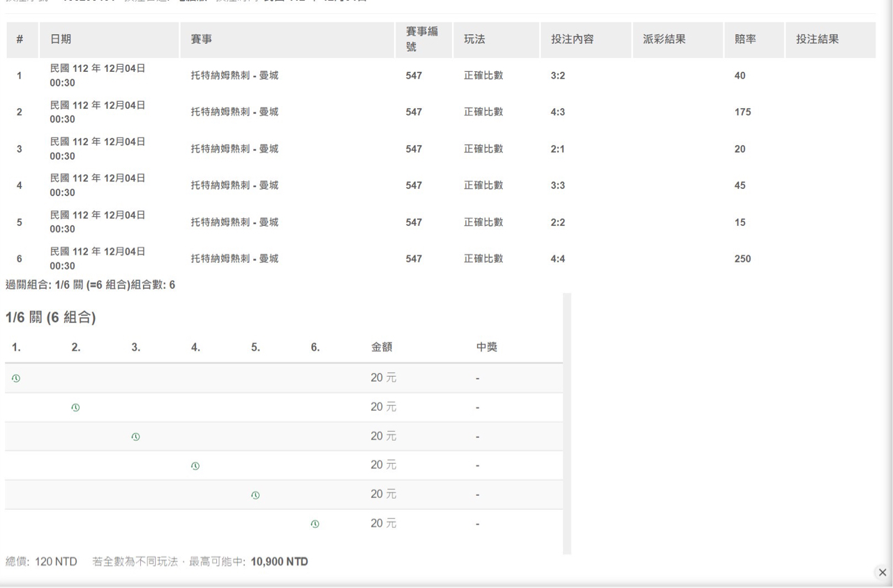
Task: Click the pending clock icon under column 2
Action: [75, 407]
